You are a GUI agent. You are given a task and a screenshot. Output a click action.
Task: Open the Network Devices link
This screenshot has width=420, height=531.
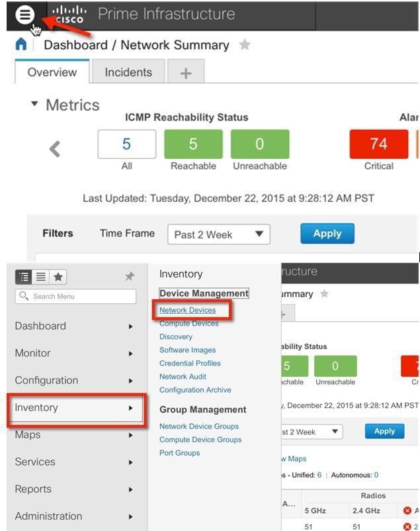(187, 310)
